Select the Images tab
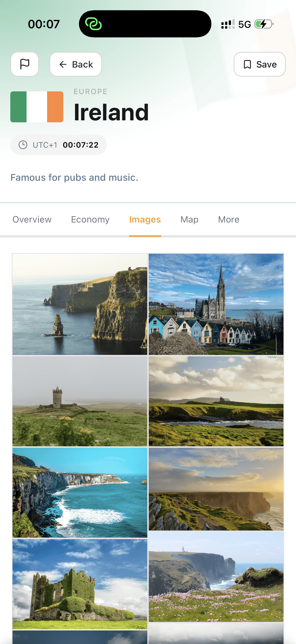The width and height of the screenshot is (296, 644). tap(145, 220)
